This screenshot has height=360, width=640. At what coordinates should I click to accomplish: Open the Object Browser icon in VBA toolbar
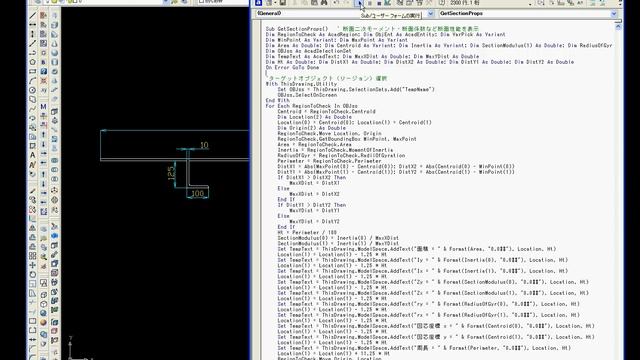pos(419,3)
